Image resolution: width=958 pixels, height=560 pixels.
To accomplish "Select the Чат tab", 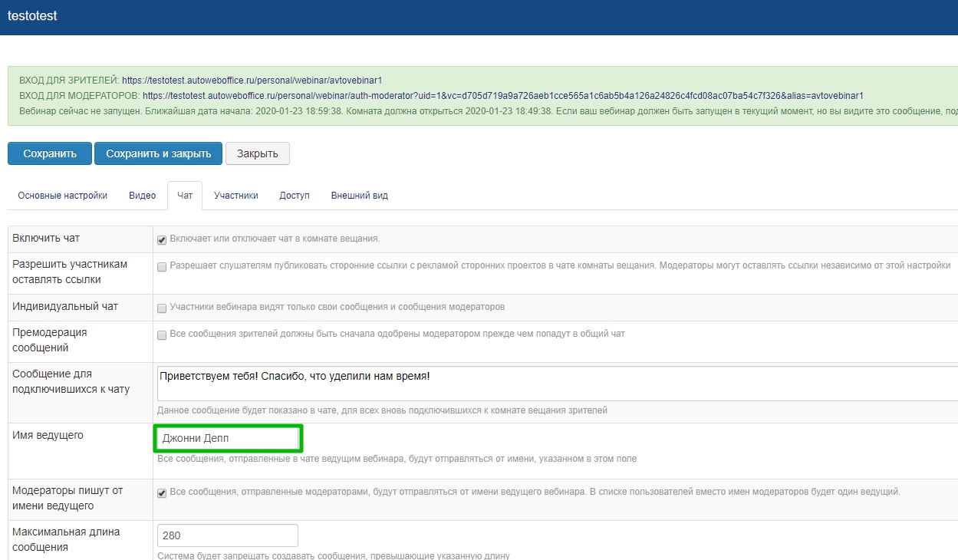I will pyautogui.click(x=185, y=196).
